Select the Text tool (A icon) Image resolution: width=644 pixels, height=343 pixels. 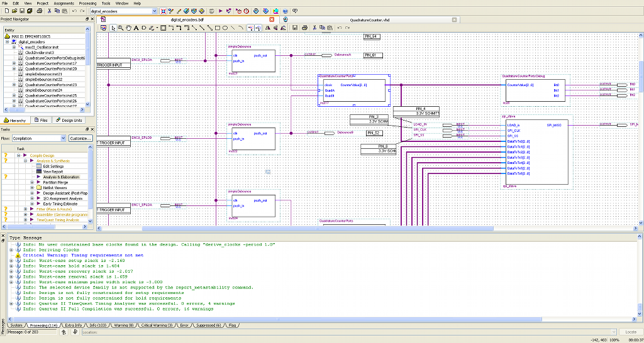tap(136, 28)
